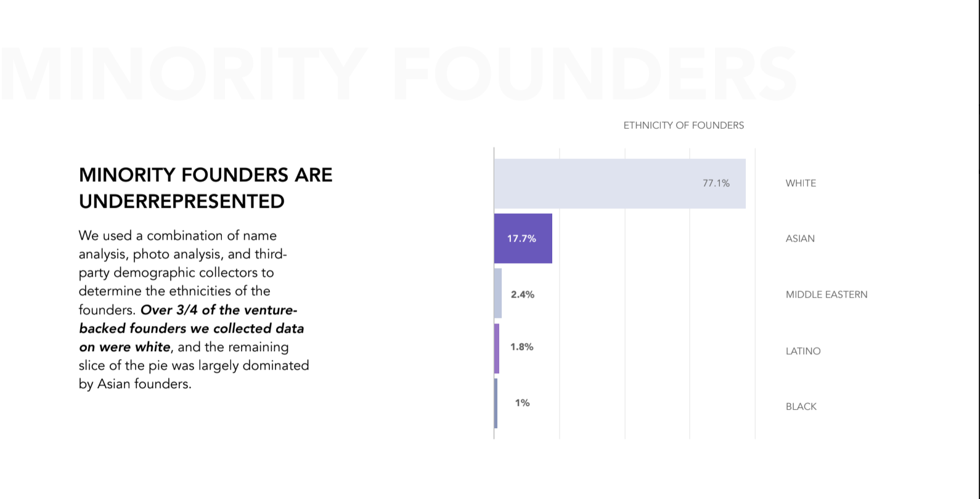The image size is (980, 499).
Task: Click the "Minority Founders Are Underrepresented" heading
Action: tap(205, 188)
